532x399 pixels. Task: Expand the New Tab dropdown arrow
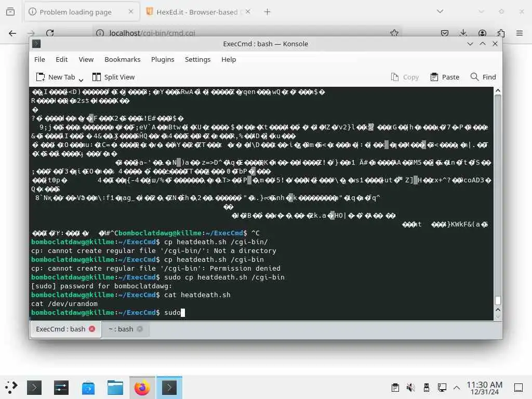click(x=81, y=79)
